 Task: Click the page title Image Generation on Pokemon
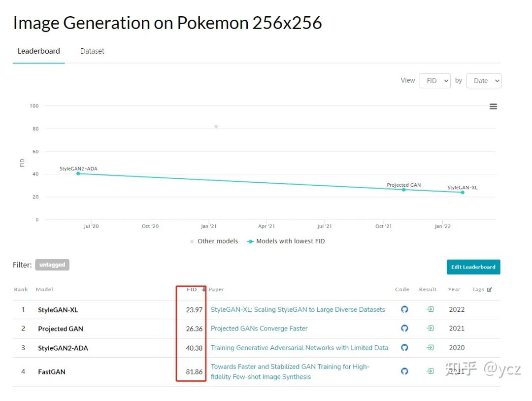(x=167, y=23)
